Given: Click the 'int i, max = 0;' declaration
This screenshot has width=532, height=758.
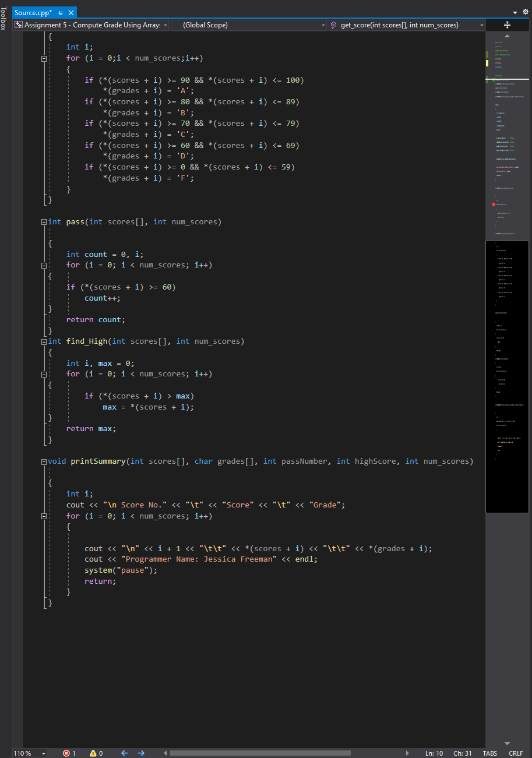Looking at the screenshot, I should (x=100, y=364).
